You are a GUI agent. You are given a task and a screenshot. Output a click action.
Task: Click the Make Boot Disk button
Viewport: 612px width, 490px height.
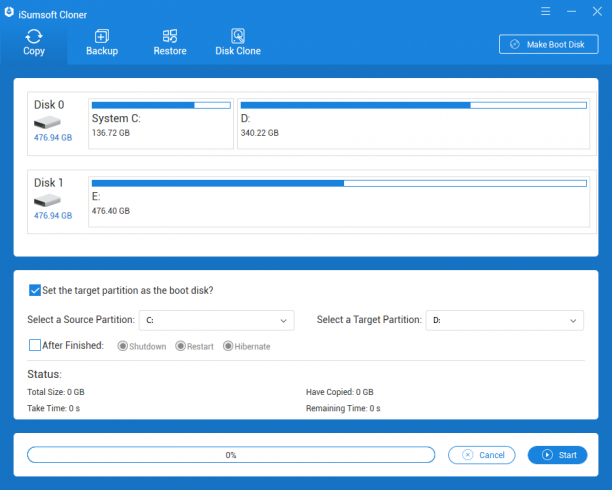[x=548, y=44]
